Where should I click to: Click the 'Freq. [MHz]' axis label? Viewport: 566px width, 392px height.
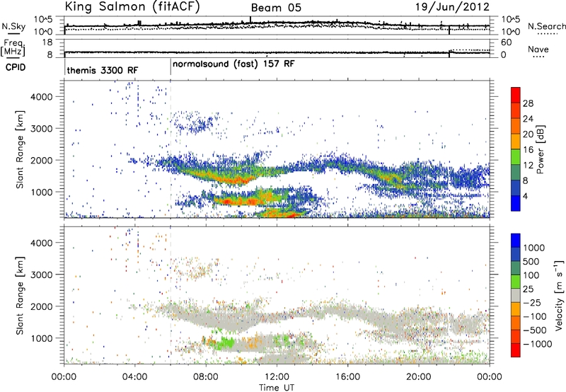pyautogui.click(x=13, y=48)
